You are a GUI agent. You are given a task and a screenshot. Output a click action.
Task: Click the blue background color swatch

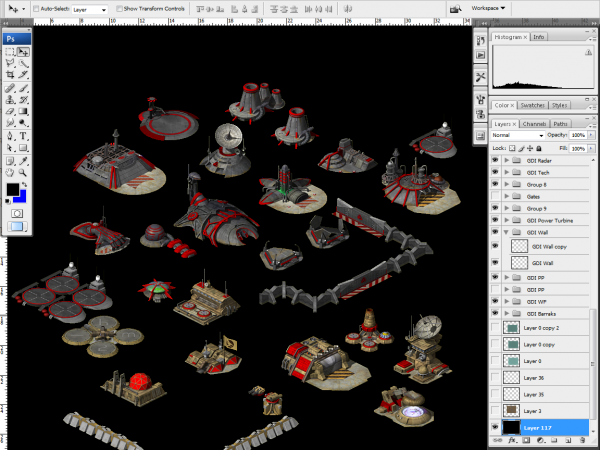pyautogui.click(x=22, y=198)
